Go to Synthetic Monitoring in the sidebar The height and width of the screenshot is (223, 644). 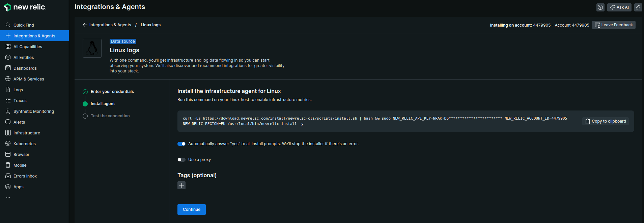click(x=34, y=111)
